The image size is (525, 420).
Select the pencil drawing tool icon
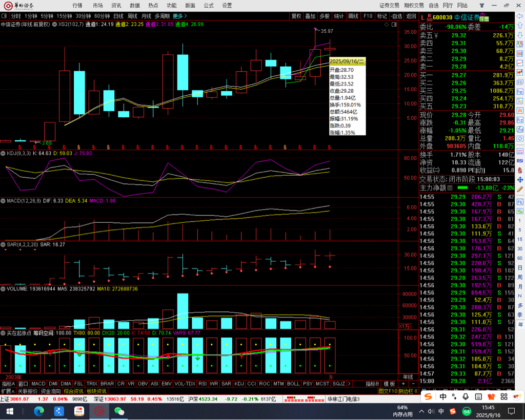520,189
